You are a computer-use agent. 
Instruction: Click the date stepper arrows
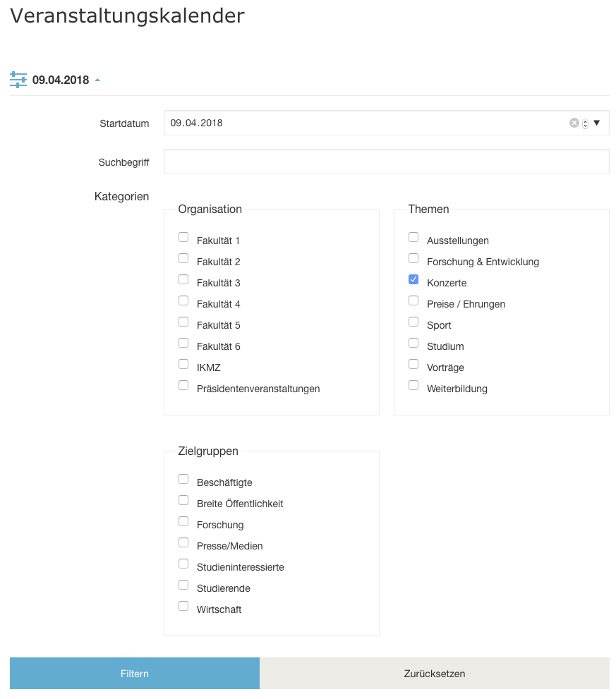click(585, 123)
